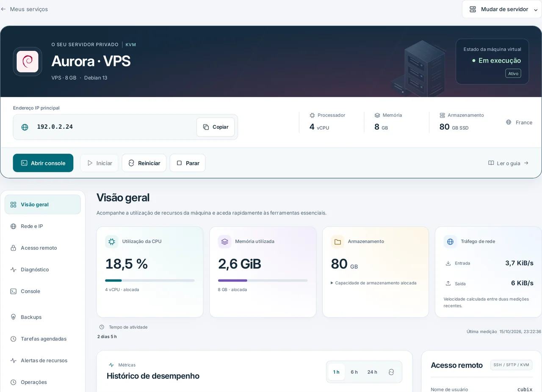542x392 pixels.
Task: Stop the server with Parar
Action: [x=188, y=163]
